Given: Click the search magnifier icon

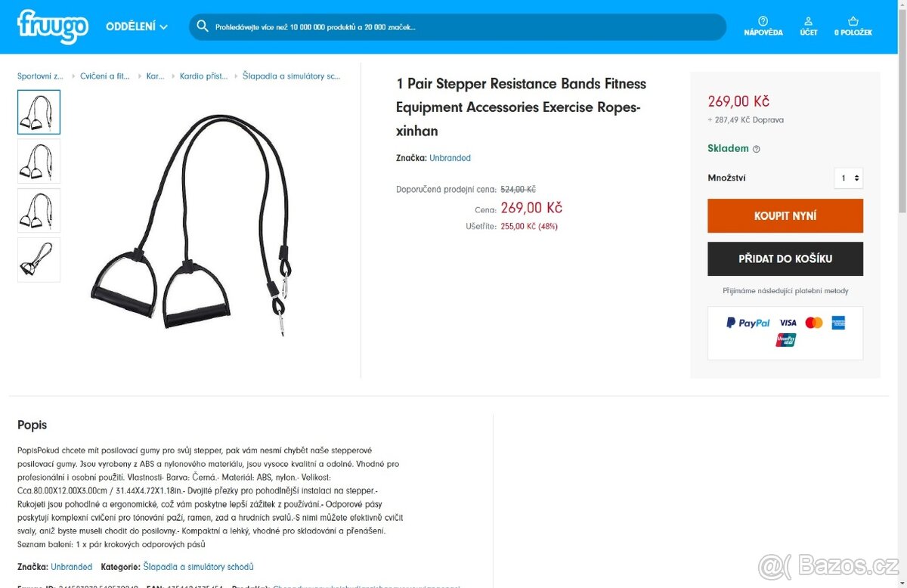Looking at the screenshot, I should pyautogui.click(x=203, y=26).
